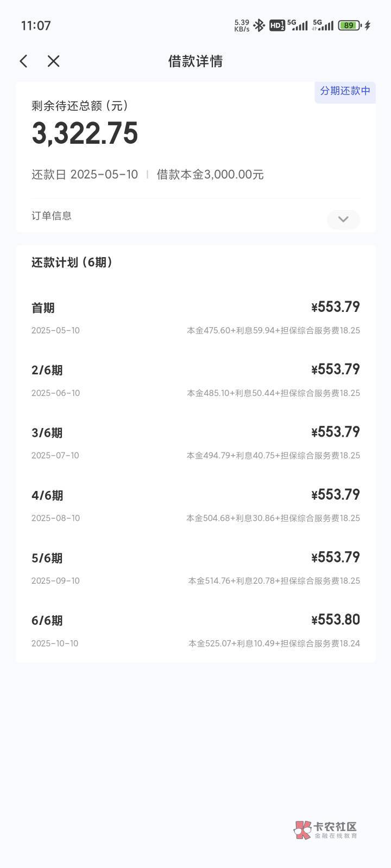
Task: Tap the 订单信息 label
Action: 52,216
